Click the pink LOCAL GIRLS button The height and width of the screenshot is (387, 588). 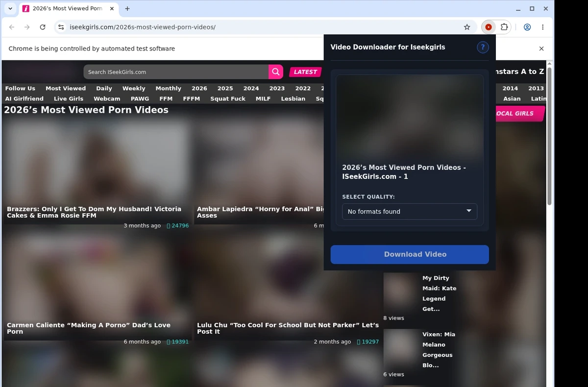[520, 113]
